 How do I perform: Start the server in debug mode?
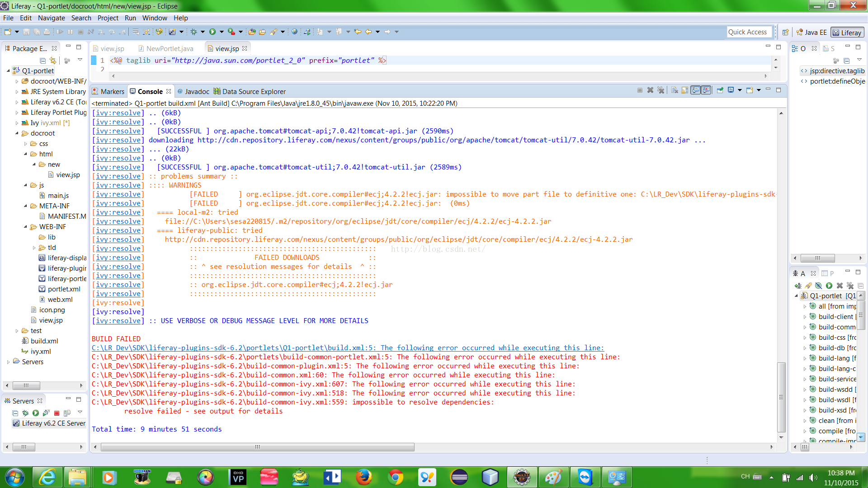25,413
